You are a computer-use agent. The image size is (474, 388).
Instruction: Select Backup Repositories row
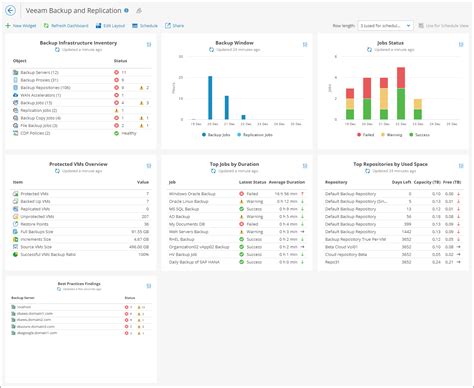(x=81, y=88)
